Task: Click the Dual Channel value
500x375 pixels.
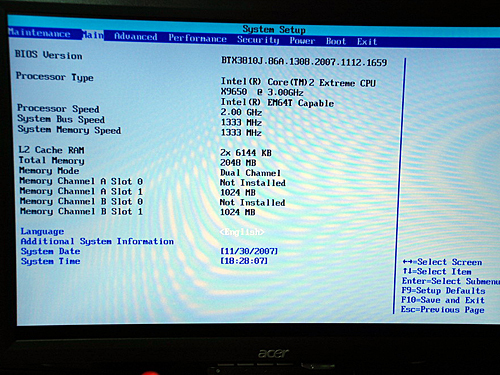Action: (250, 173)
